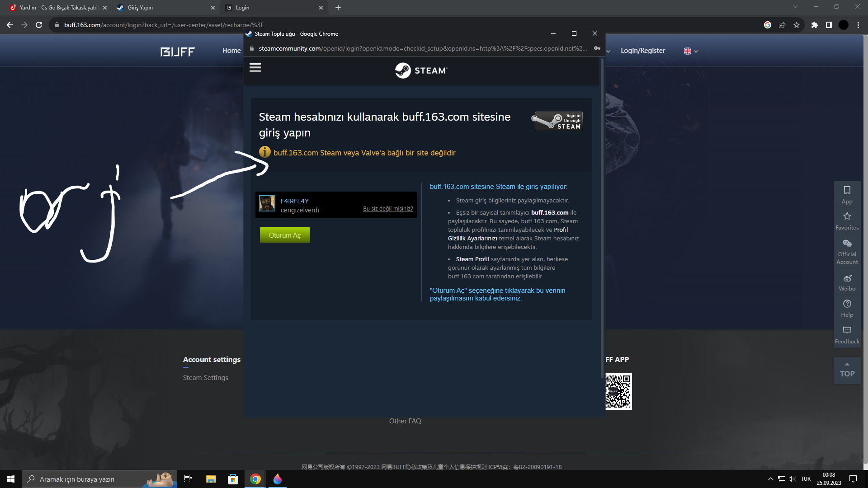Open Official Account in the sidebar
Screen dimensions: 868x488
click(x=847, y=251)
